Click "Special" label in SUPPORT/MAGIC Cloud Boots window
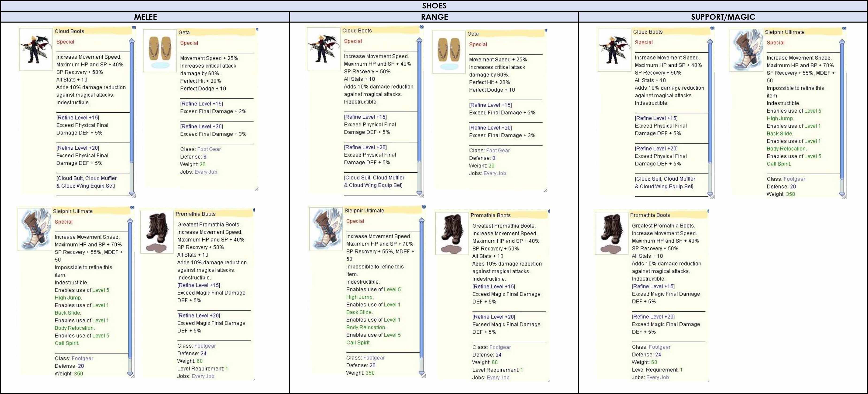 coord(644,42)
